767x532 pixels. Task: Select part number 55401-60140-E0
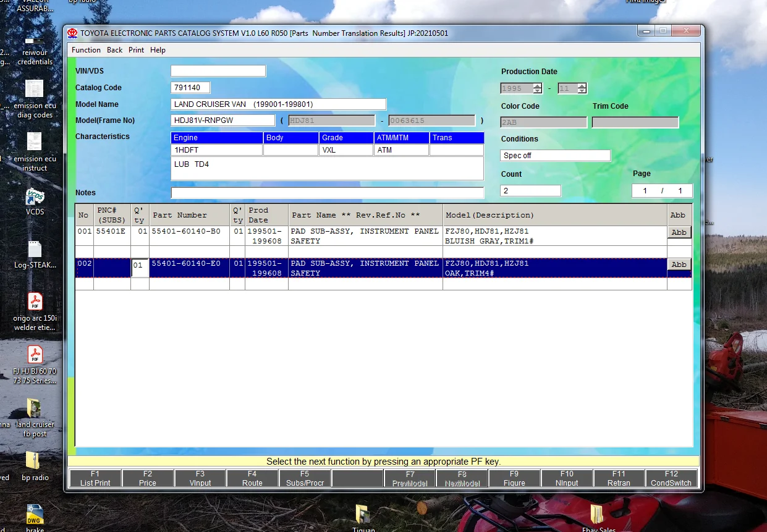tap(187, 263)
